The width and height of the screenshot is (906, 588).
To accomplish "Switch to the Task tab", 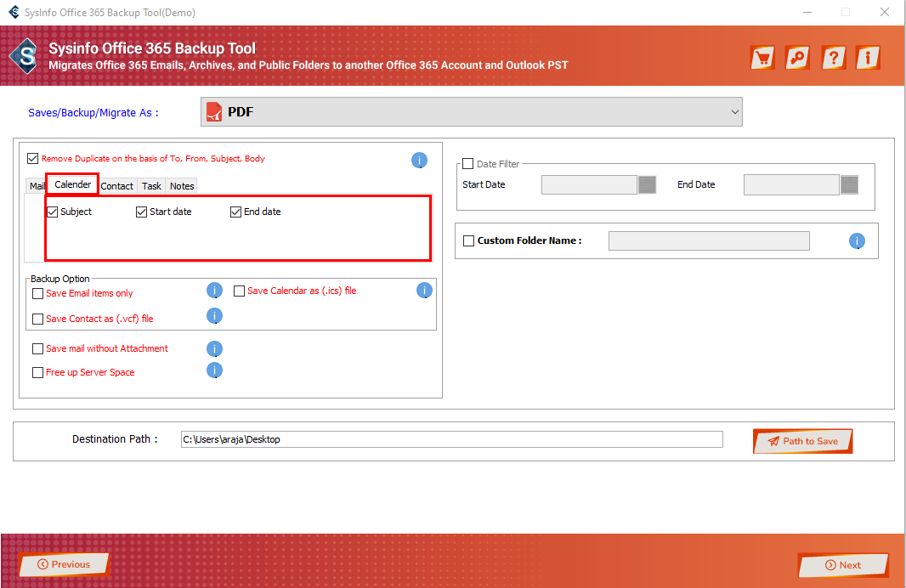I will (x=151, y=186).
